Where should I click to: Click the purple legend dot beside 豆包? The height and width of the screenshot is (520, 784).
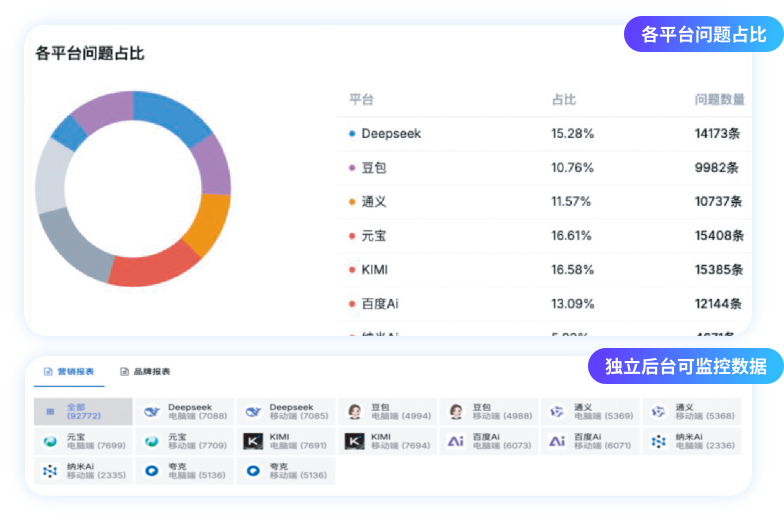(x=352, y=168)
